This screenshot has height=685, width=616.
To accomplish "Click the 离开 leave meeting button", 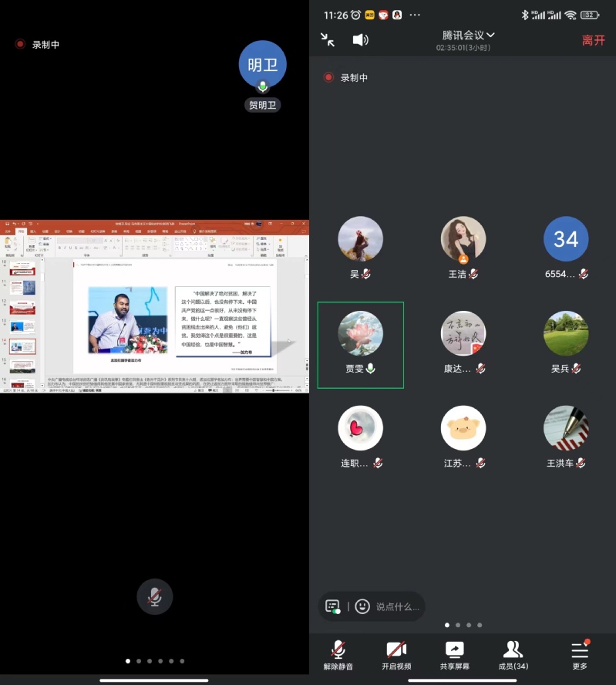I will (x=593, y=40).
